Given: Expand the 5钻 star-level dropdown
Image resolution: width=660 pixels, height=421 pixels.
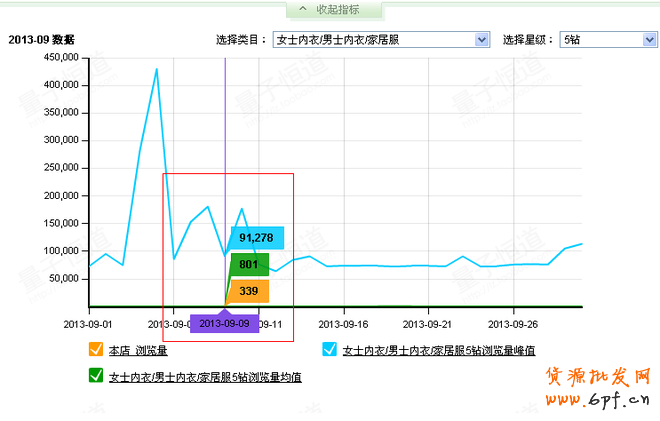Looking at the screenshot, I should coord(649,40).
